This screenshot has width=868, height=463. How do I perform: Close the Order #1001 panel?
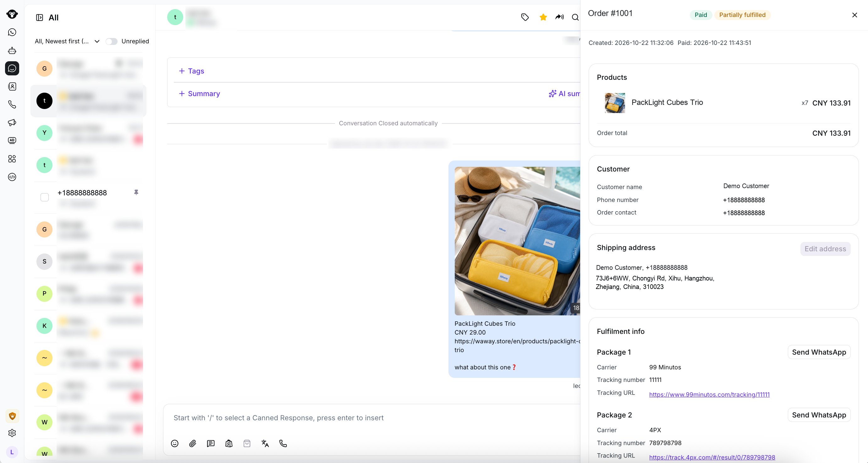[854, 15]
